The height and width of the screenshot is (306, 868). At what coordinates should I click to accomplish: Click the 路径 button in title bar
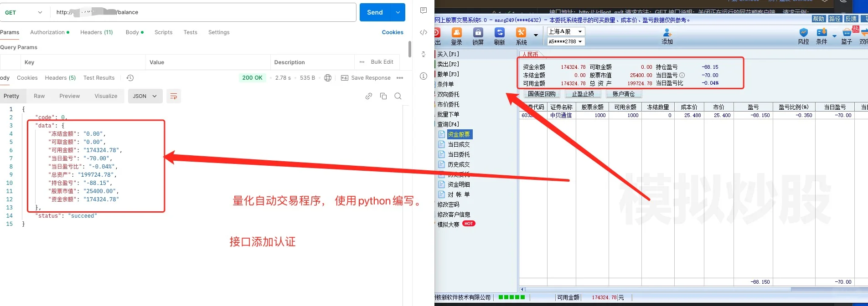tap(835, 19)
